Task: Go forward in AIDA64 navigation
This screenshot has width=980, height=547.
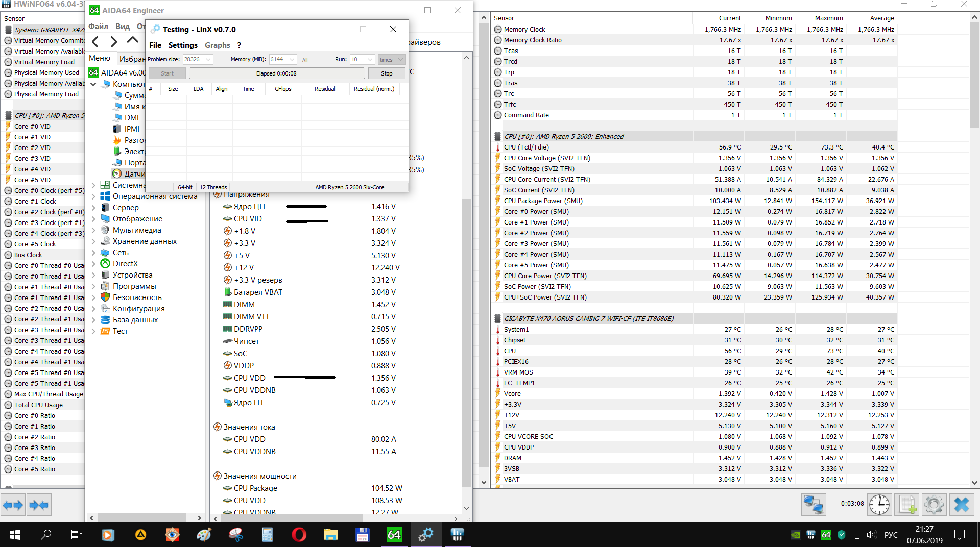Action: pyautogui.click(x=114, y=42)
